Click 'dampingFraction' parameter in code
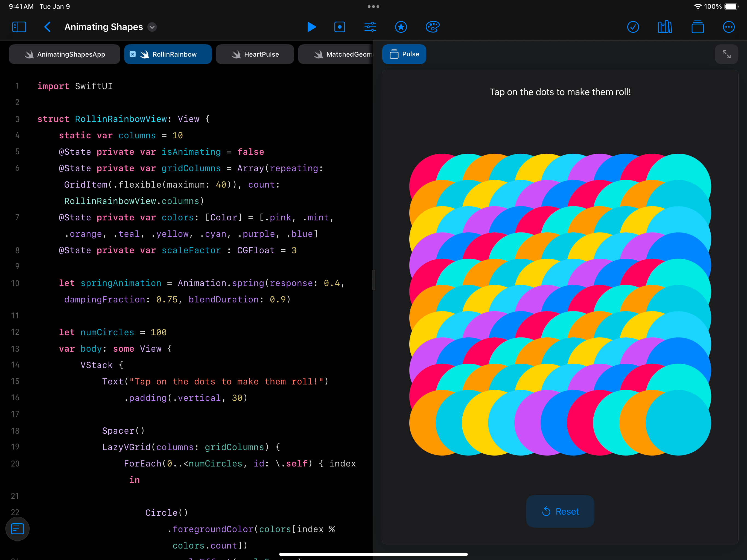Viewport: 747px width, 560px height. 105,300
